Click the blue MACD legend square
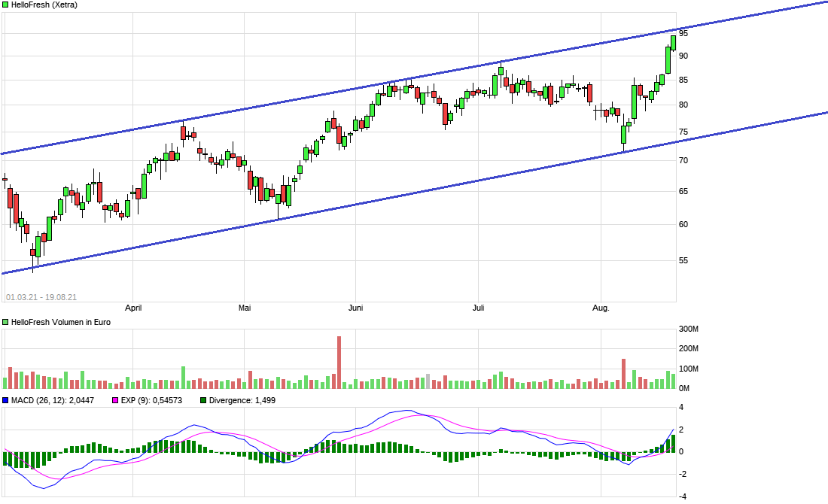 pyautogui.click(x=5, y=400)
